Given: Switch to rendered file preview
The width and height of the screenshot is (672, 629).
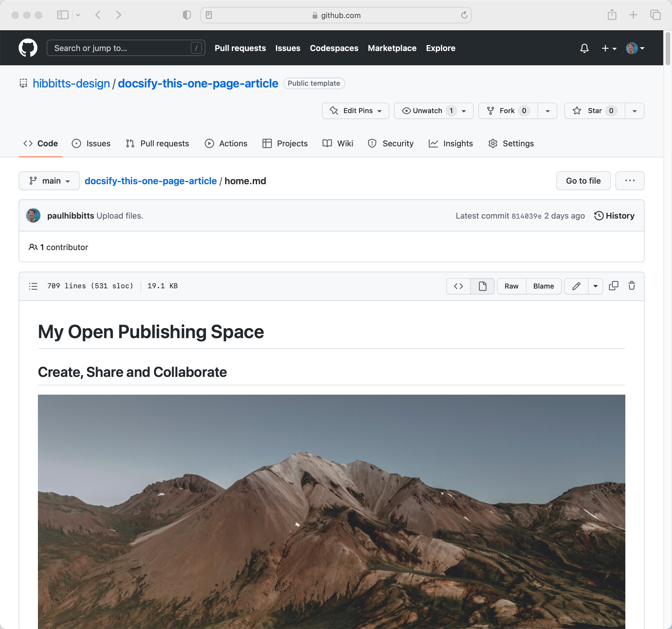Looking at the screenshot, I should click(x=482, y=286).
